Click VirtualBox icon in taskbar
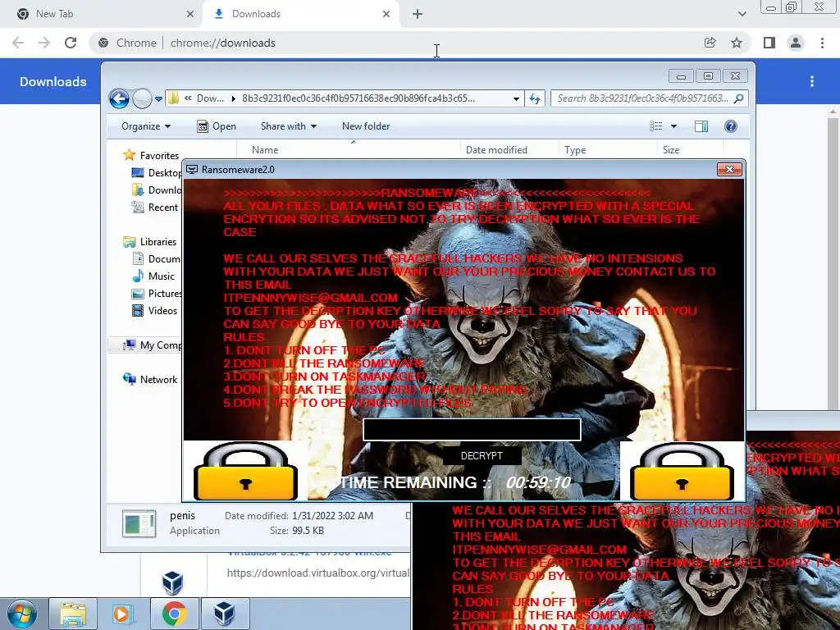Image resolution: width=840 pixels, height=630 pixels. coord(225,614)
